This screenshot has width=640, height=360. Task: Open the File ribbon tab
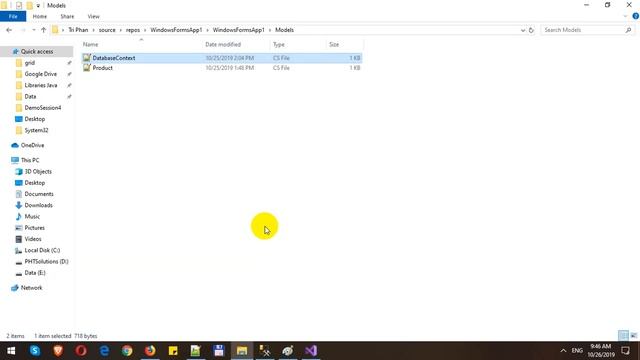(x=13, y=16)
